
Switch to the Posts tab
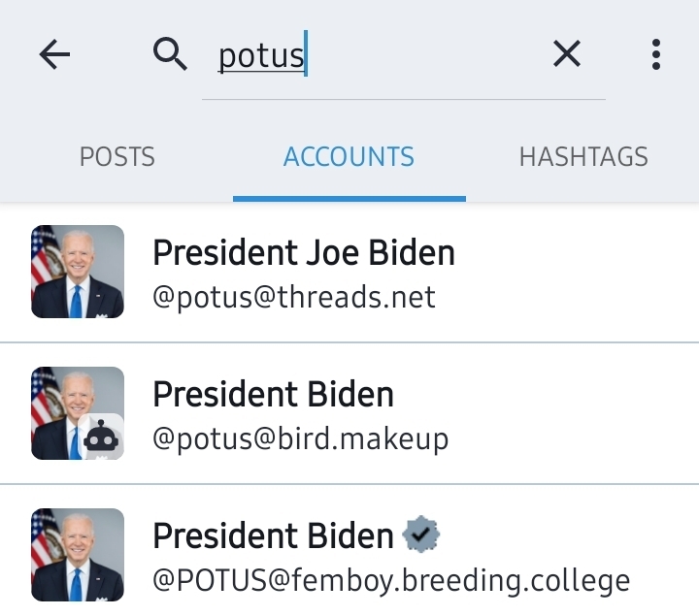click(116, 157)
